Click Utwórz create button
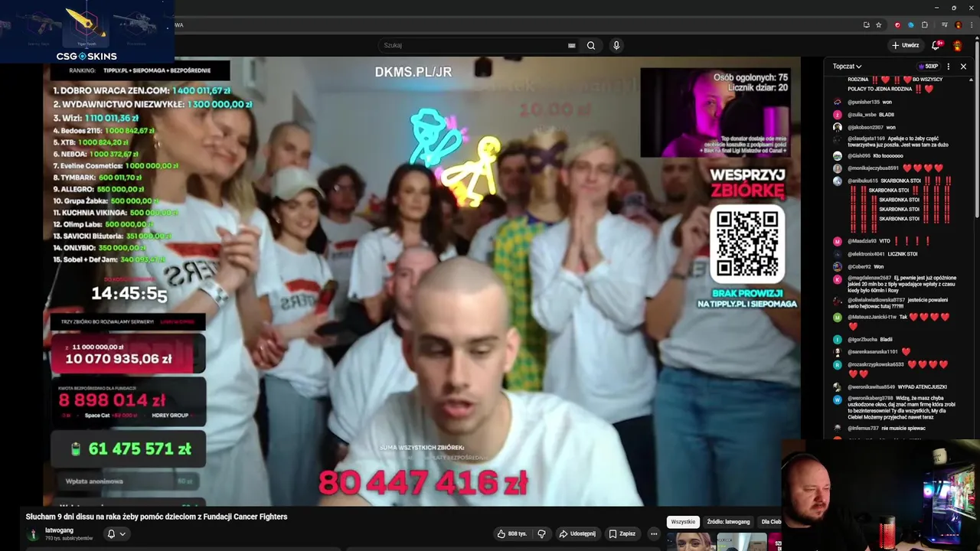This screenshot has width=980, height=551. tap(905, 45)
